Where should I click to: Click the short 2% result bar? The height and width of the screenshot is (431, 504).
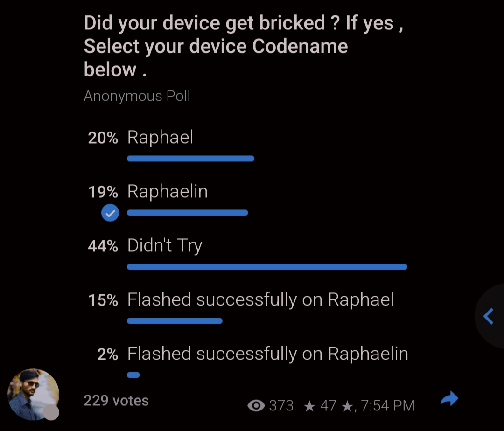[x=133, y=375]
